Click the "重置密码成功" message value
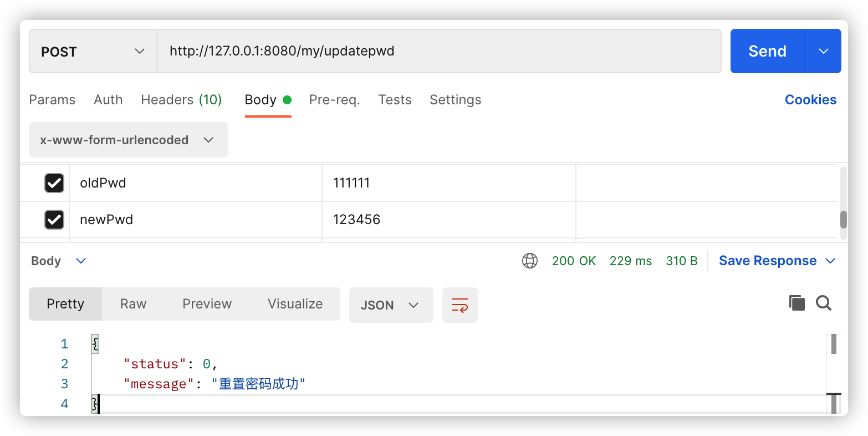Image resolution: width=868 pixels, height=436 pixels. click(x=259, y=384)
